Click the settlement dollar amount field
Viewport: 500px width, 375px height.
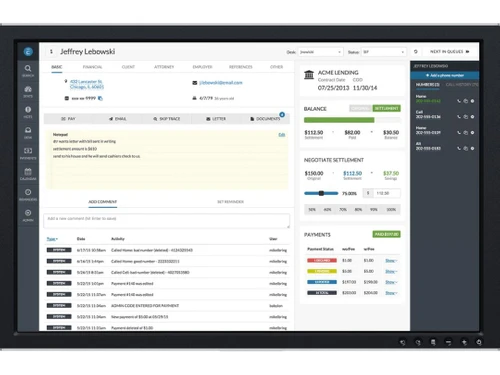point(386,193)
